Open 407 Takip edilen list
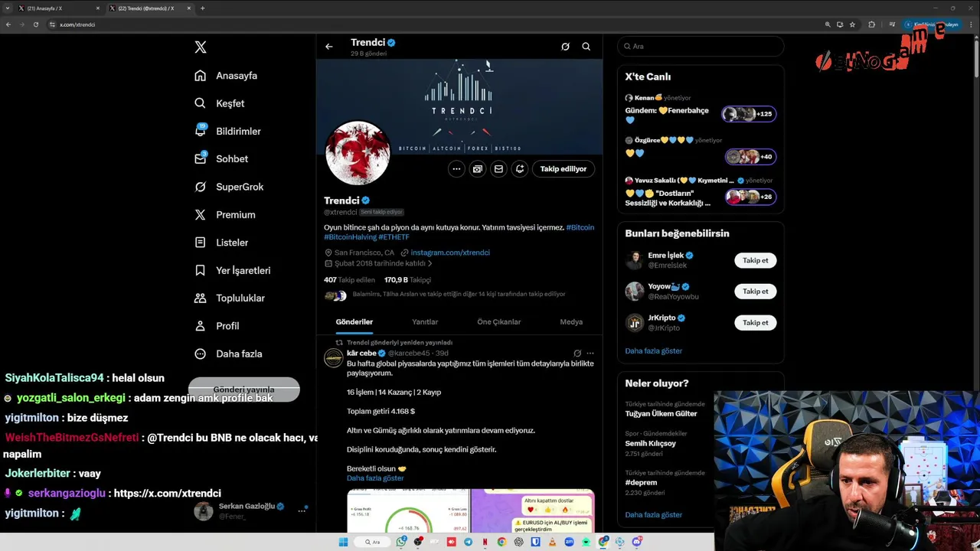This screenshot has height=551, width=980. pos(349,280)
